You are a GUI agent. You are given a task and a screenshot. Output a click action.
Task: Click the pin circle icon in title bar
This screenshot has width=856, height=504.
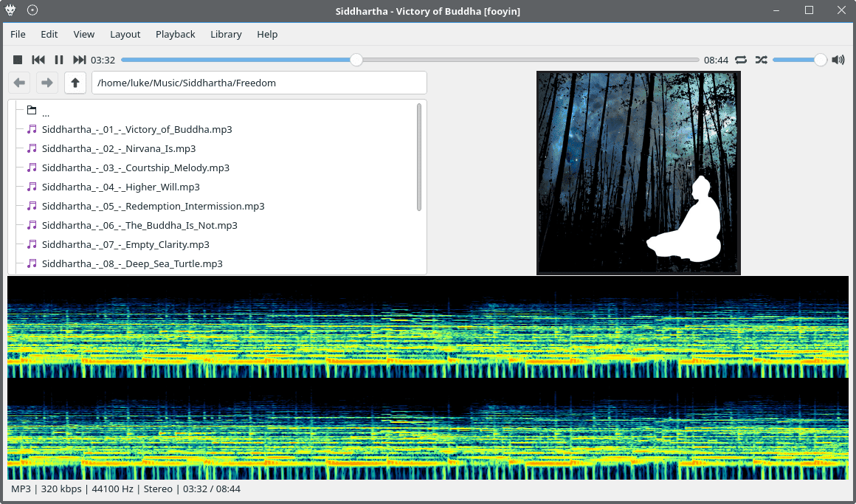(x=32, y=10)
